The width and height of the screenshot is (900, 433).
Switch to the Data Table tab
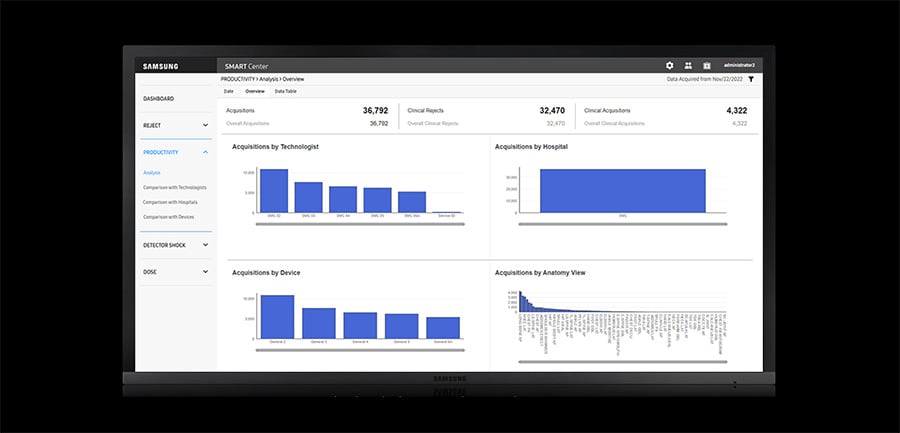(285, 91)
